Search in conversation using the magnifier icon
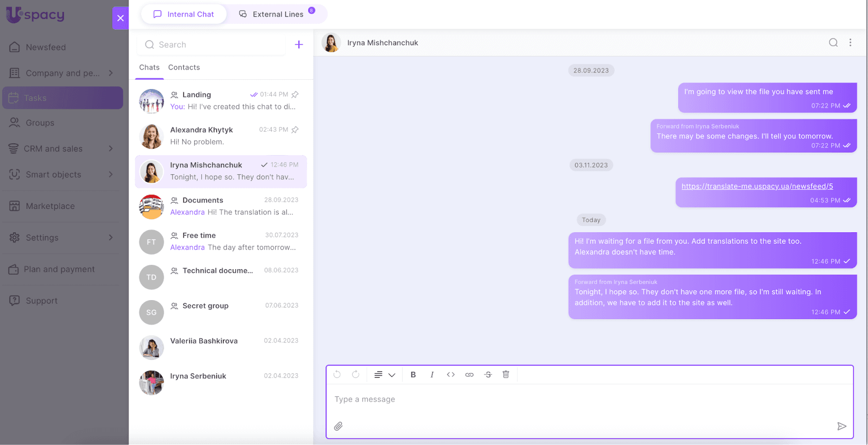Image resolution: width=868 pixels, height=445 pixels. (833, 43)
